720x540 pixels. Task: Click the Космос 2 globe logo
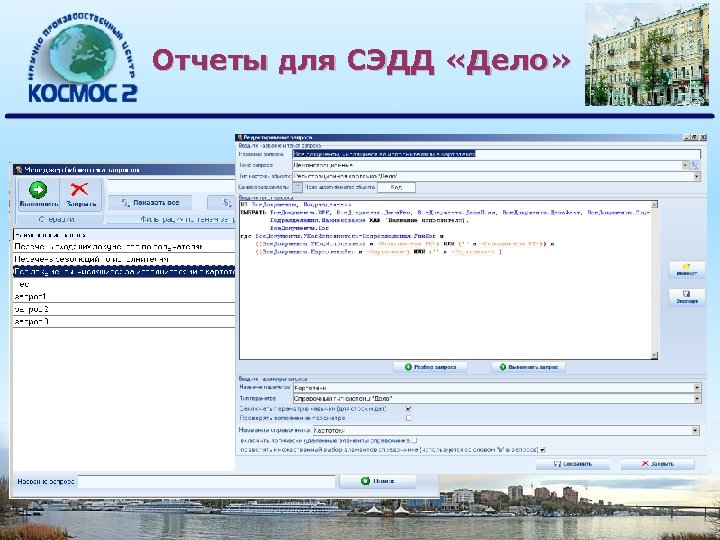point(82,58)
